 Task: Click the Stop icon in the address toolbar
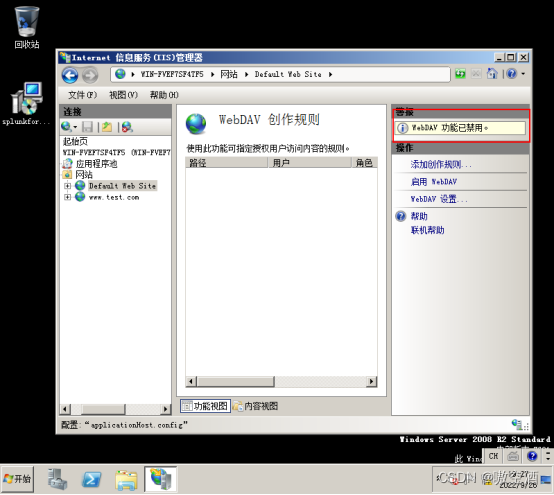point(476,74)
